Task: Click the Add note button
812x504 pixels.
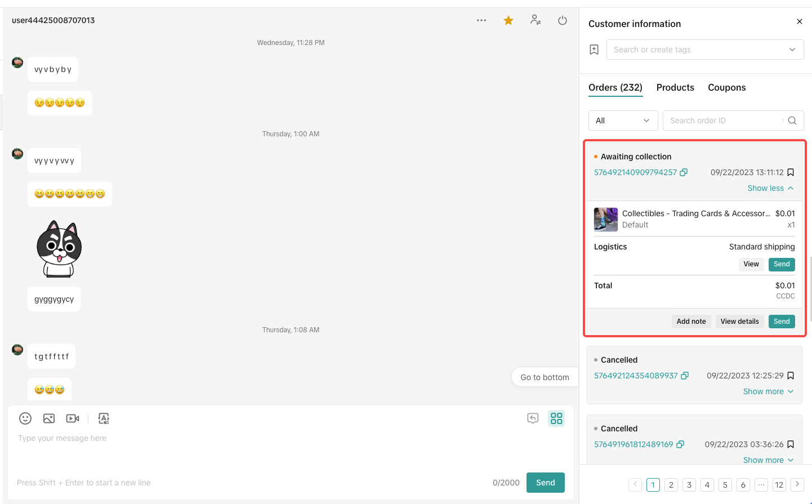Action: (x=691, y=322)
